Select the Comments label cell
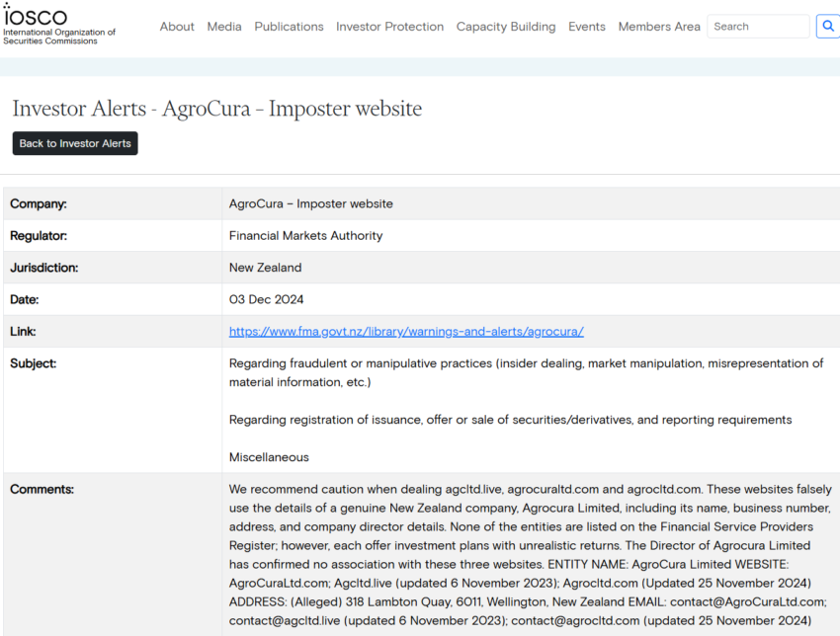Screen dimensions: 840x636 113,554
